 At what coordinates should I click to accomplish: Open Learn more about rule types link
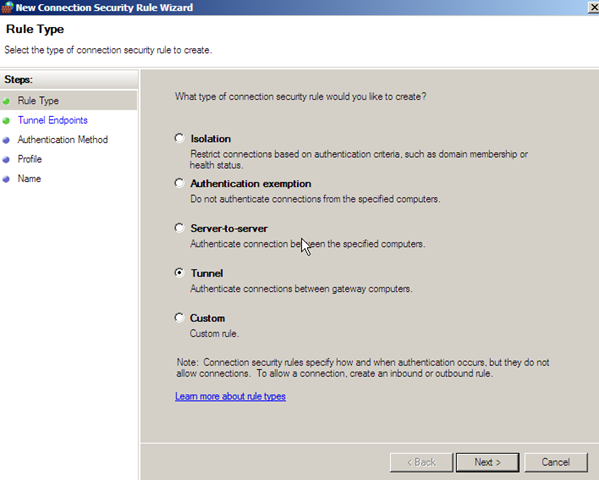(230, 396)
